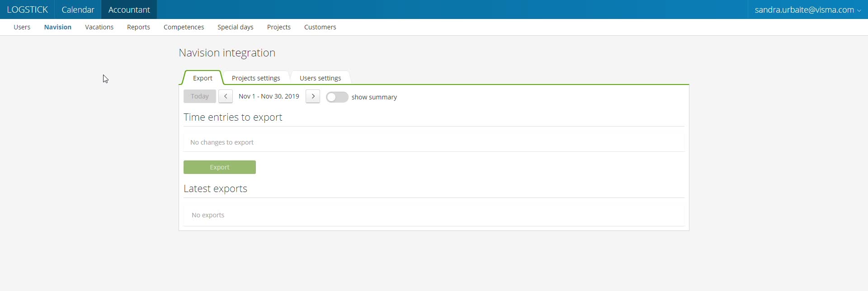Click the Navision integration heading
The height and width of the screenshot is (291, 868).
pos(227,53)
